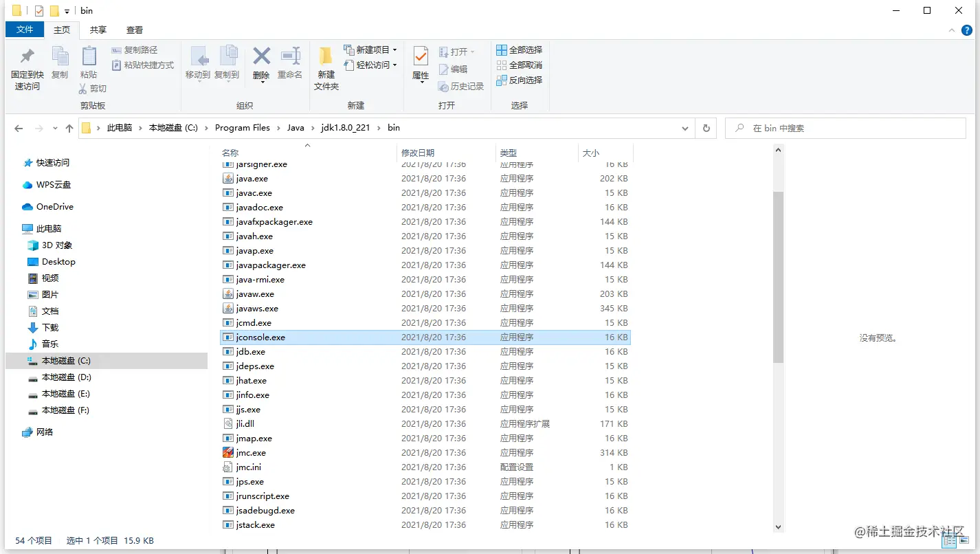Open file 属性 properties
The width and height of the screenshot is (980, 554).
421,65
